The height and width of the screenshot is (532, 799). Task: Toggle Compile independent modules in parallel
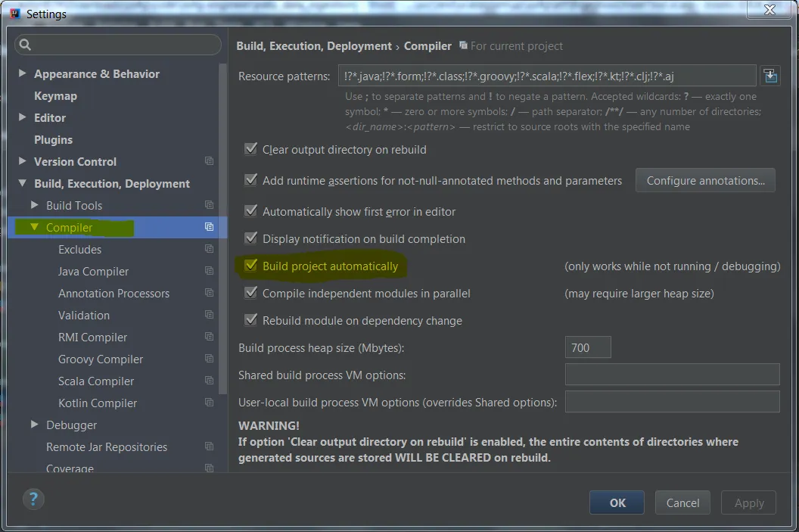pos(250,293)
